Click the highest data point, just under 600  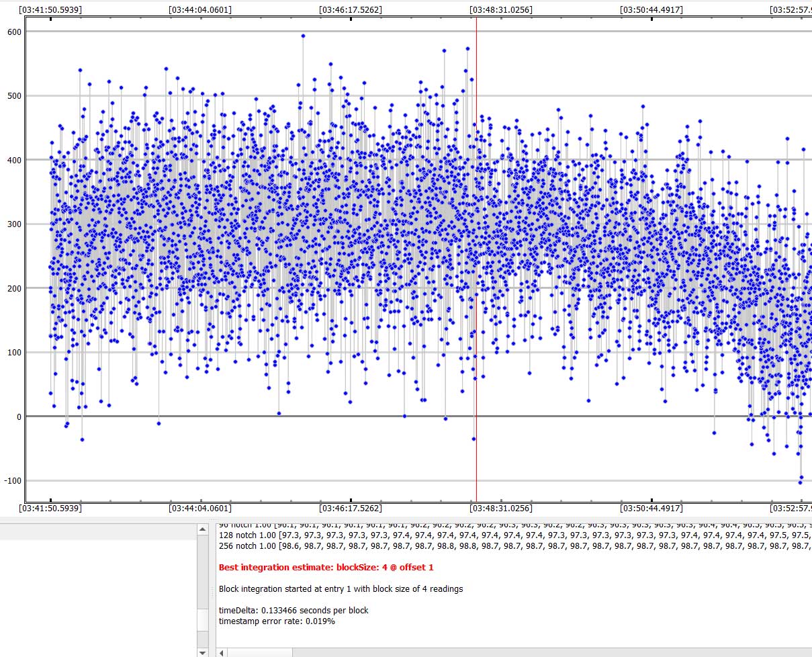[x=303, y=36]
